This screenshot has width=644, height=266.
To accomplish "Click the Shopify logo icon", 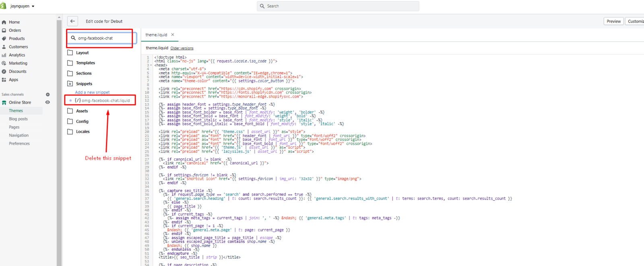I will [3, 6].
